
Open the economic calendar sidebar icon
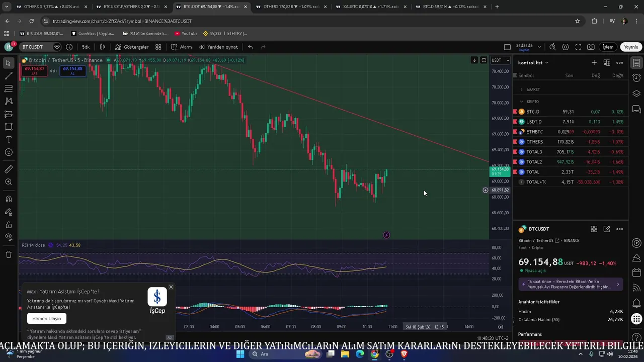(636, 273)
